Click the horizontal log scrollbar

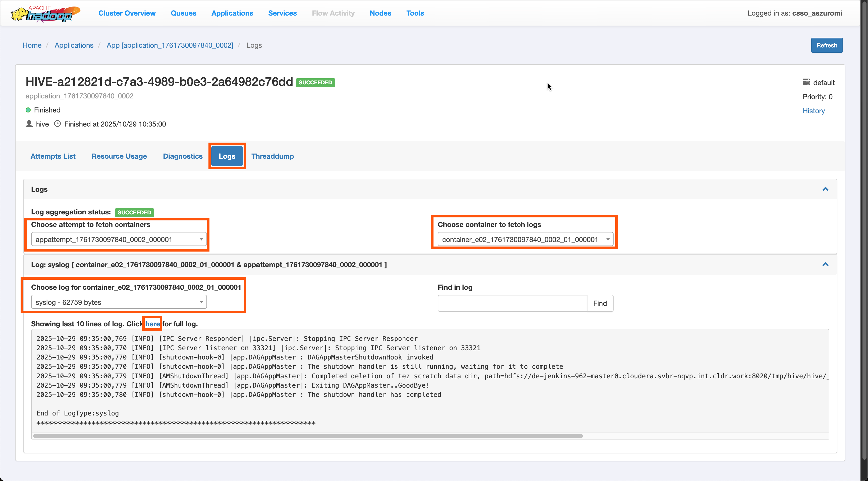click(x=308, y=436)
